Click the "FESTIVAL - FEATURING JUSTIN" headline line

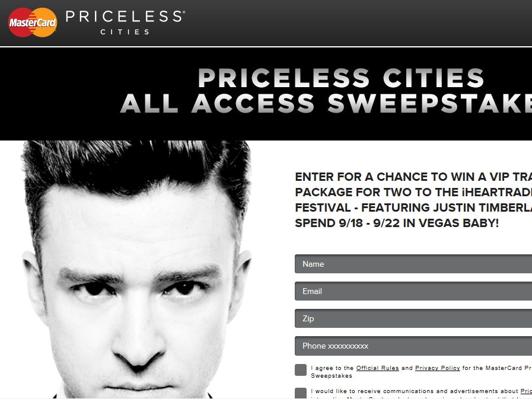pyautogui.click(x=413, y=208)
